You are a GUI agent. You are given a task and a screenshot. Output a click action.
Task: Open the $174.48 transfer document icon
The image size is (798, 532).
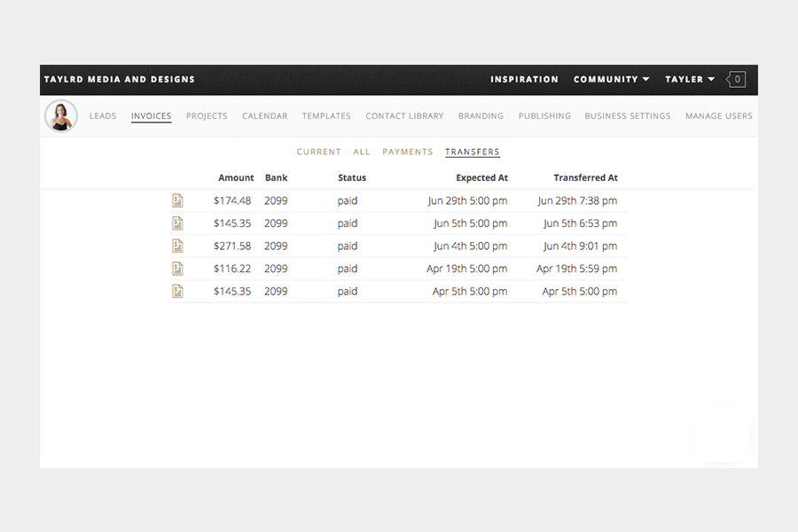tap(177, 201)
